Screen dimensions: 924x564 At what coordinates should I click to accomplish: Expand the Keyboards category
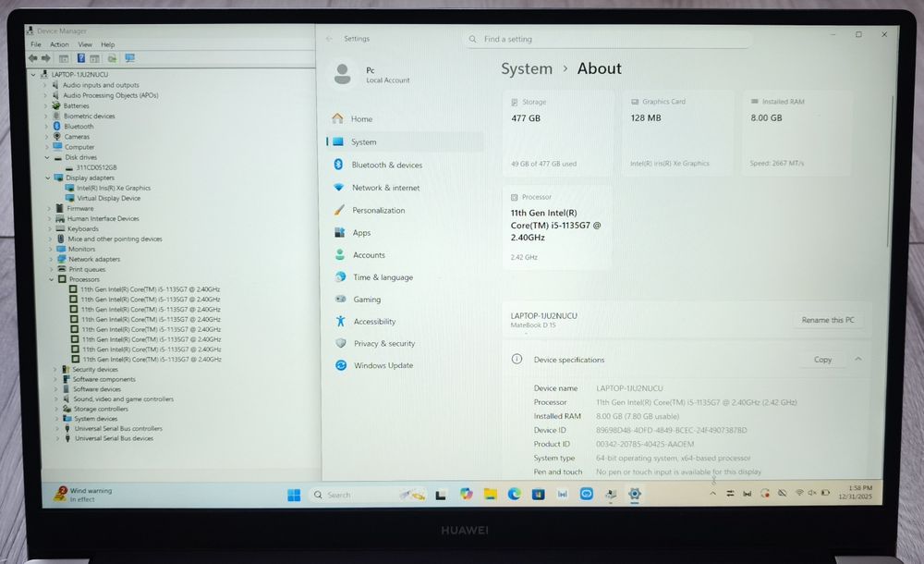pos(50,229)
